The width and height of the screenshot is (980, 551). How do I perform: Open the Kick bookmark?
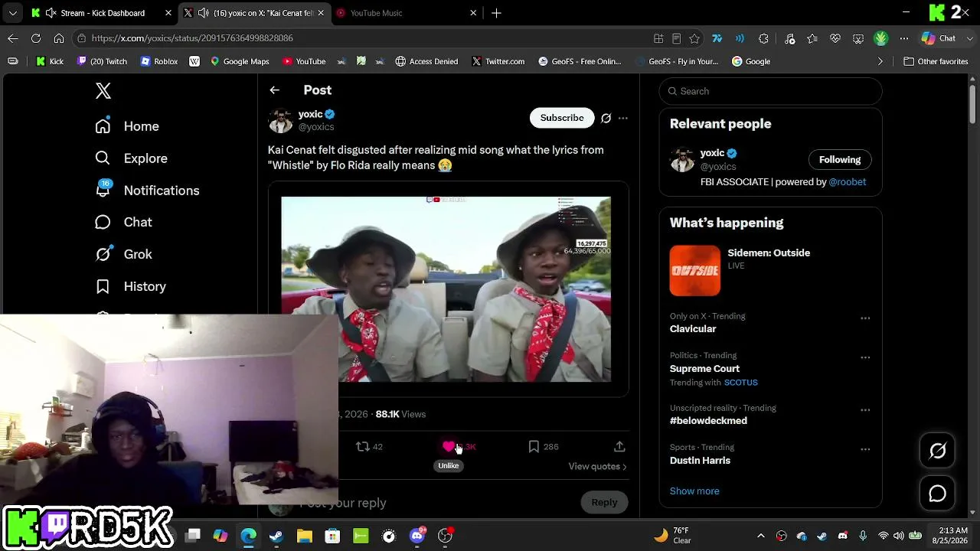[50, 61]
